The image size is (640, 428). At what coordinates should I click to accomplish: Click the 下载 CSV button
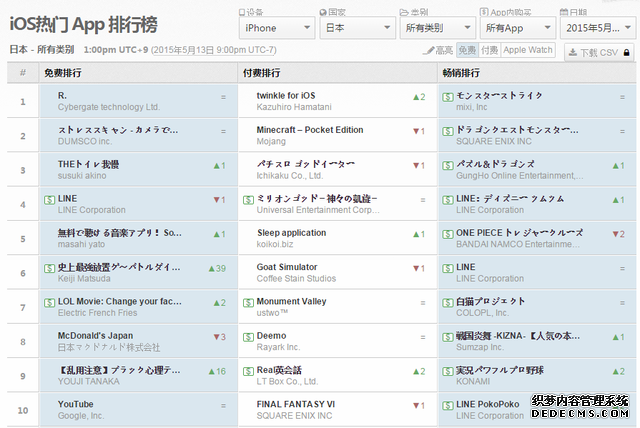click(x=600, y=53)
